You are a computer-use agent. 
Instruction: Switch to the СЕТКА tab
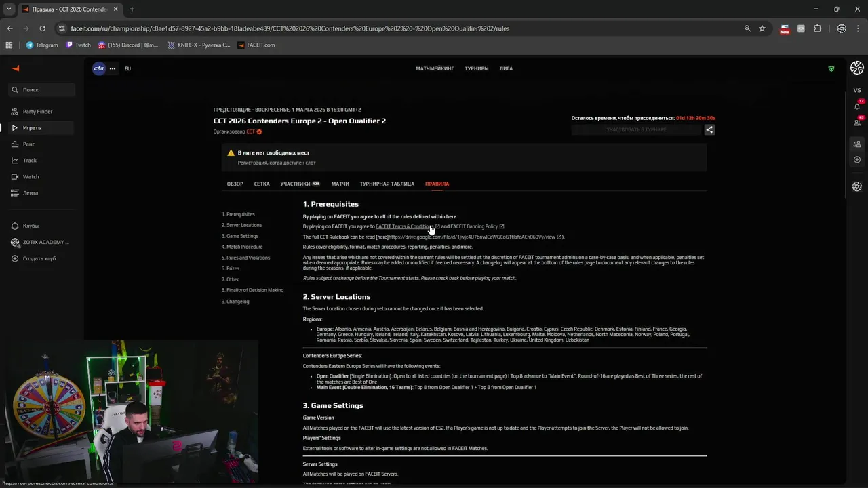262,184
